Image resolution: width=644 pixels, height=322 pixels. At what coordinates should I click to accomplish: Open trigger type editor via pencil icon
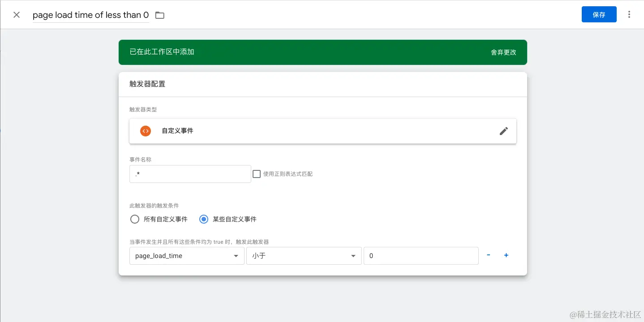click(503, 131)
